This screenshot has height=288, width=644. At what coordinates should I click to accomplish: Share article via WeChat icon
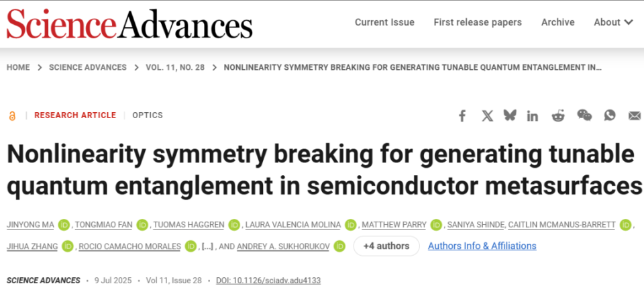[584, 115]
